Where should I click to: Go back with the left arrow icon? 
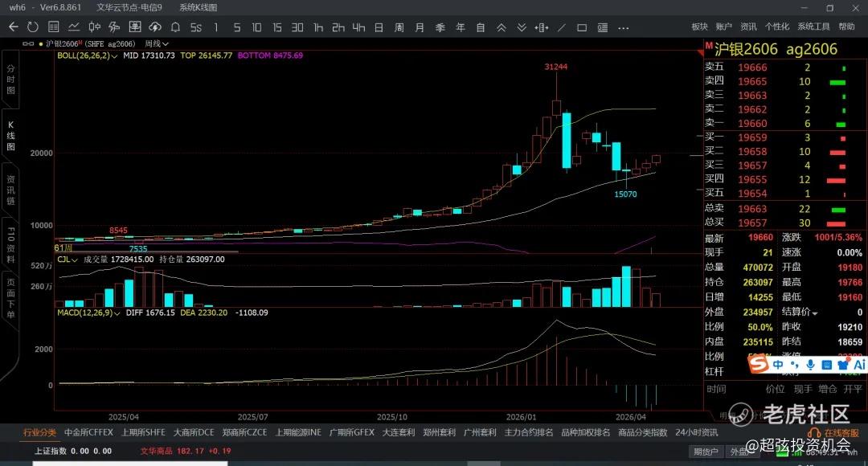[x=14, y=27]
